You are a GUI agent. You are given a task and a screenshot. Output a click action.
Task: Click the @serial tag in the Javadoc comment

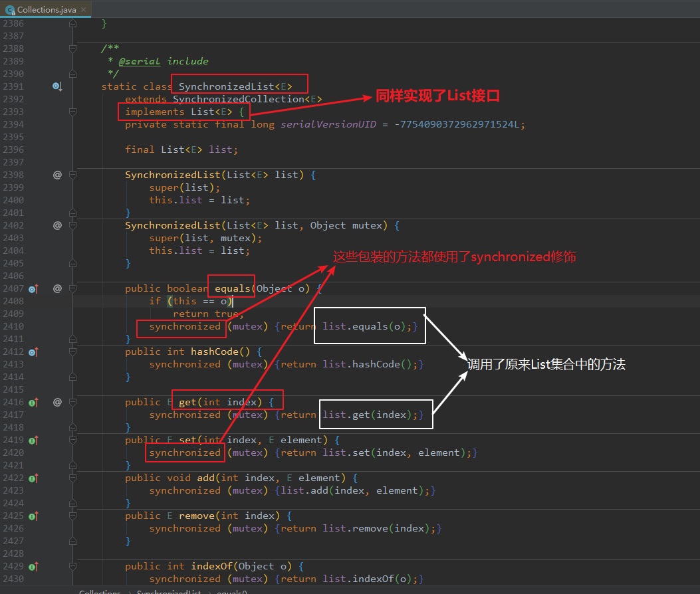pos(140,61)
